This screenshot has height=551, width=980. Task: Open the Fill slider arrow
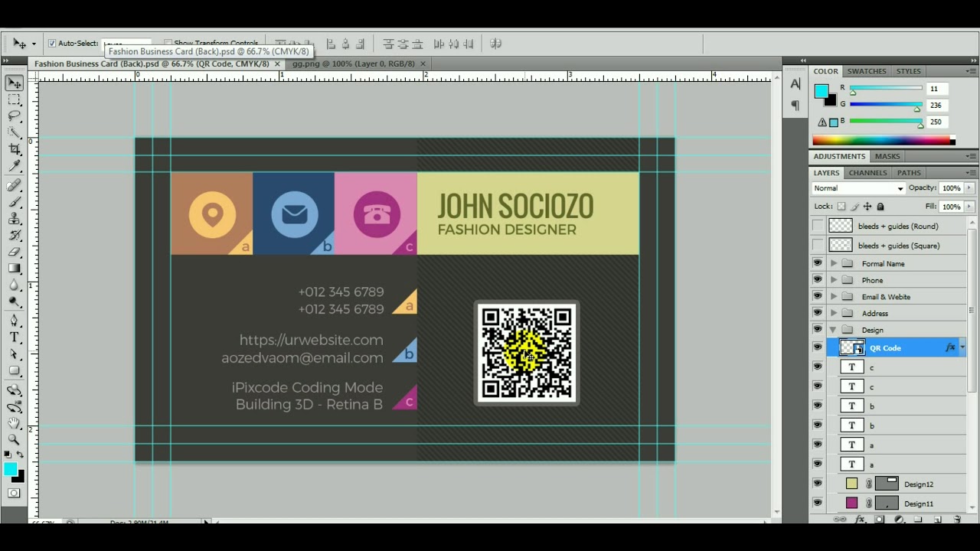[969, 207]
